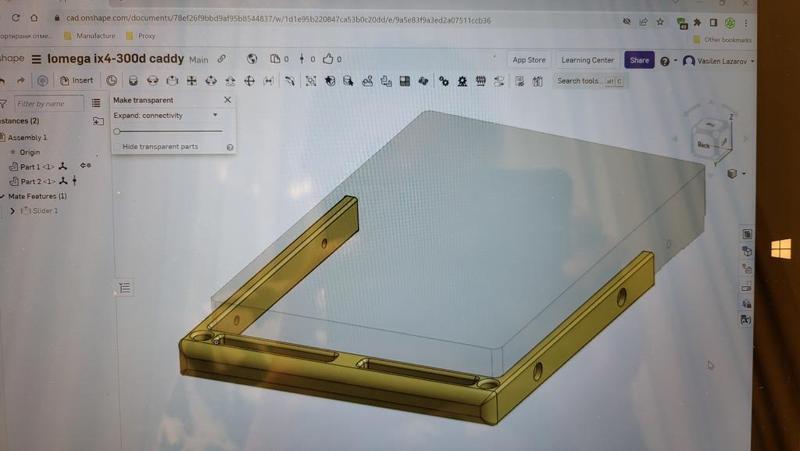The image size is (800, 451).
Task: Open the Learning Center
Action: [x=587, y=60]
